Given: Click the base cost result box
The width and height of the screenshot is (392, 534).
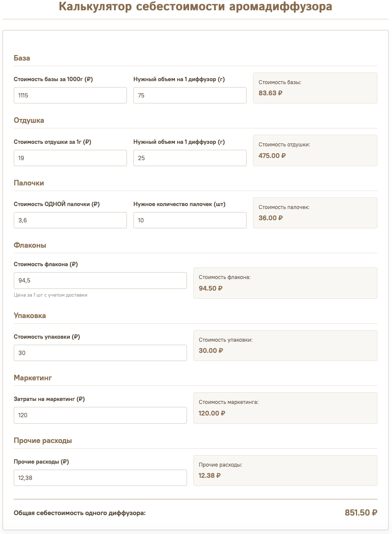Looking at the screenshot, I should [315, 88].
